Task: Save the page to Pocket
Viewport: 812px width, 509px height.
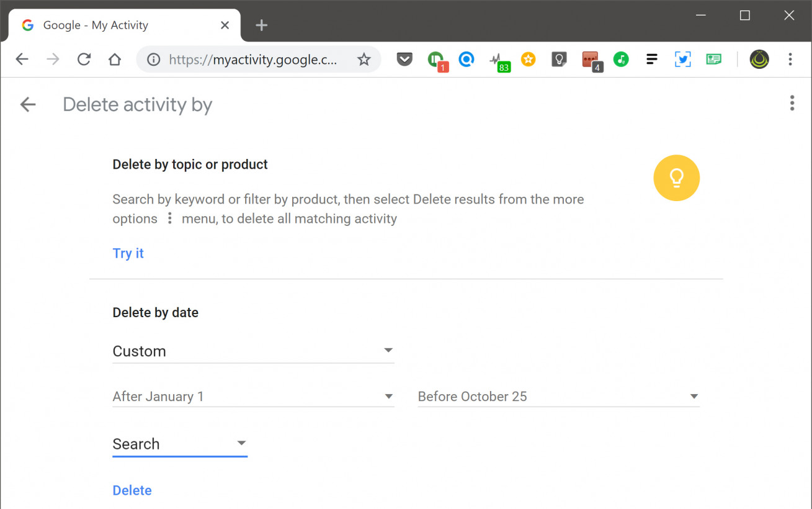Action: [404, 59]
